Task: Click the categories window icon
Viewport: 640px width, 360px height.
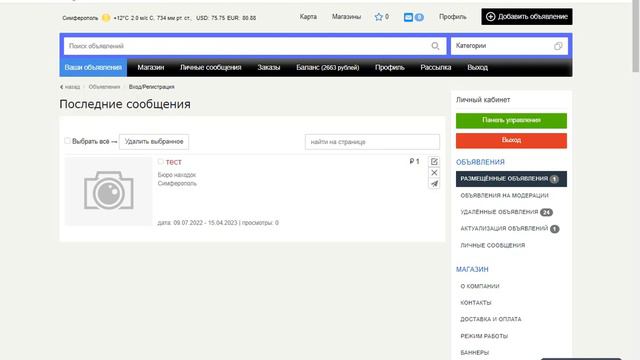Action: click(x=558, y=46)
